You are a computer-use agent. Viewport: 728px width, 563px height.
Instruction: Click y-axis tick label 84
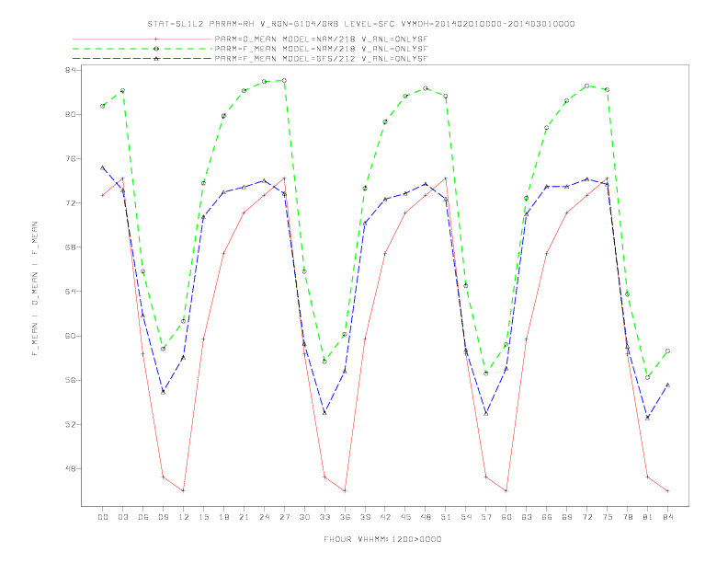coord(71,70)
